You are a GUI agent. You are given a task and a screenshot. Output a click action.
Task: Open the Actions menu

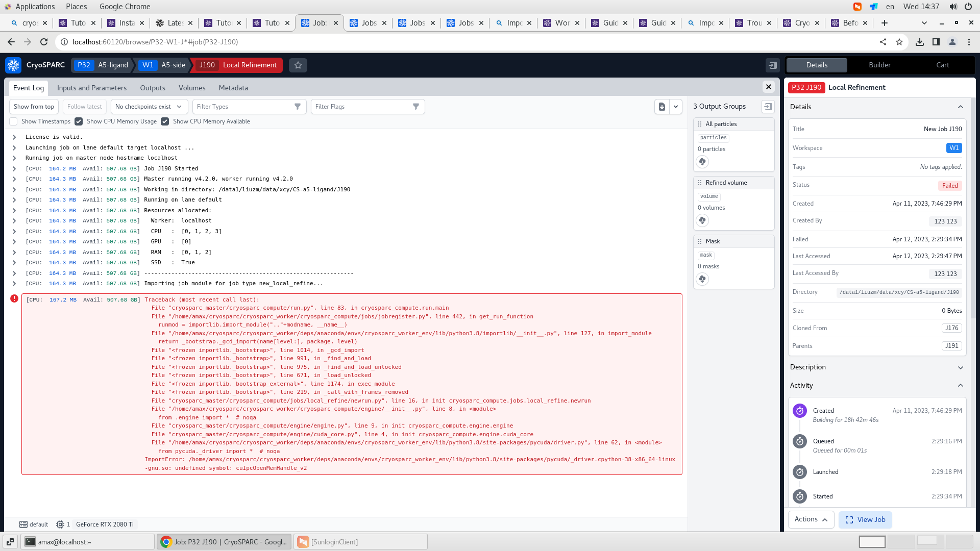811,519
